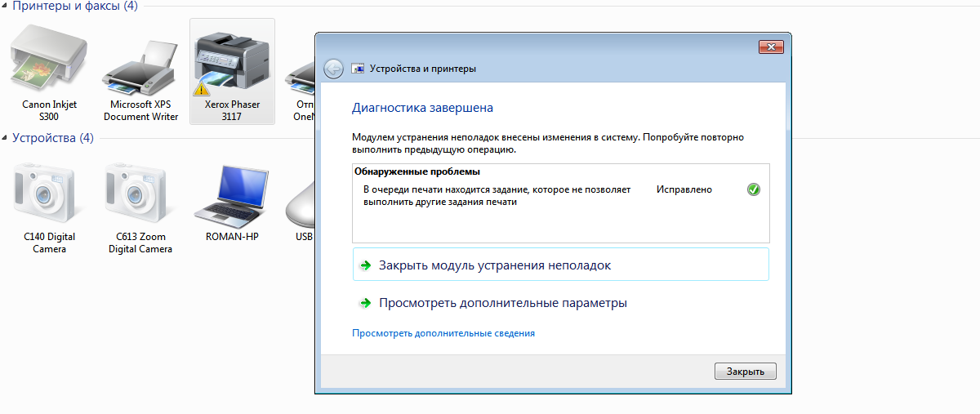Open the View detailed information link
The height and width of the screenshot is (414, 980).
tap(443, 333)
